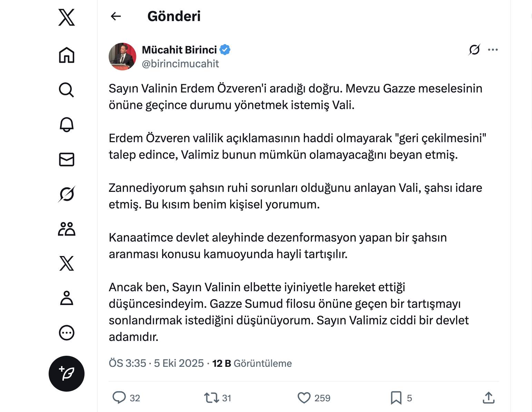Open Grok from the sidebar
The image size is (532, 412).
(x=67, y=194)
